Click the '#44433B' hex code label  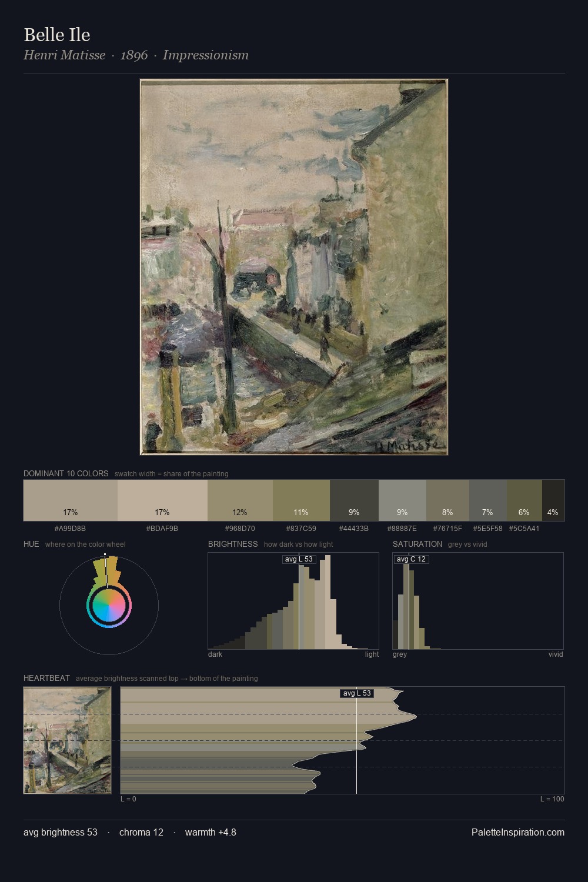pyautogui.click(x=354, y=528)
